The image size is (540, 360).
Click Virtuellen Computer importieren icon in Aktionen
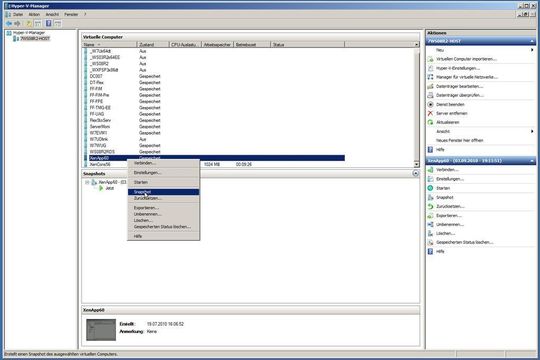[430, 59]
